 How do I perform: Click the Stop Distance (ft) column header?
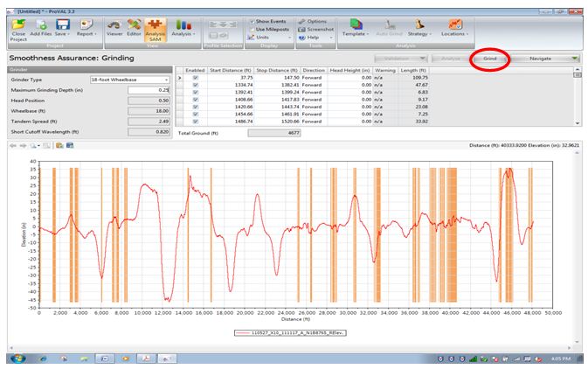[276, 70]
